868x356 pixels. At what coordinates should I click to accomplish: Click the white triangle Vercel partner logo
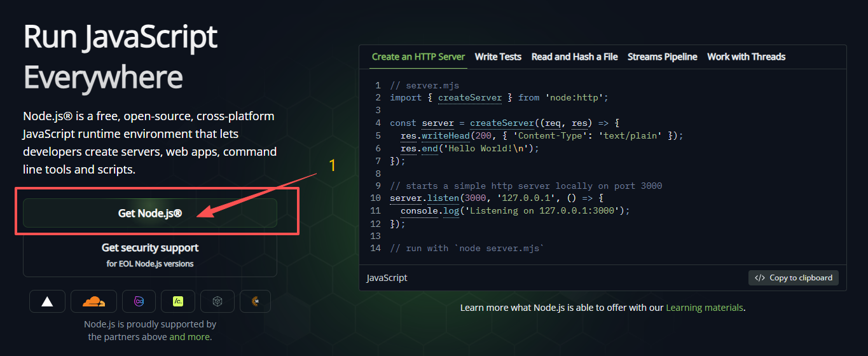pos(47,301)
